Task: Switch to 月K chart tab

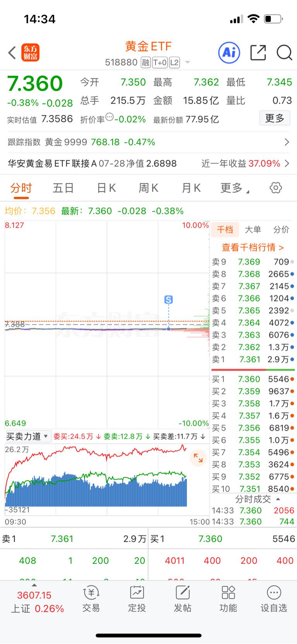Action: (x=191, y=188)
